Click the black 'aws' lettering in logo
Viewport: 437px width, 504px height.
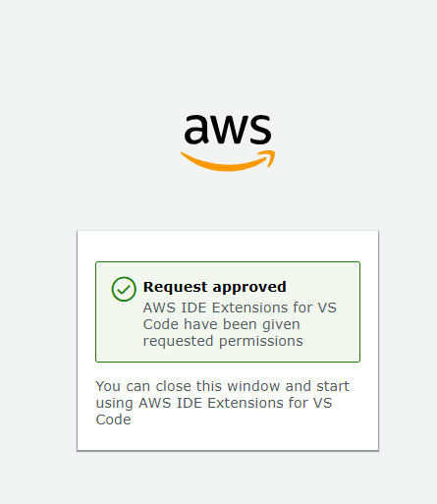coord(228,130)
